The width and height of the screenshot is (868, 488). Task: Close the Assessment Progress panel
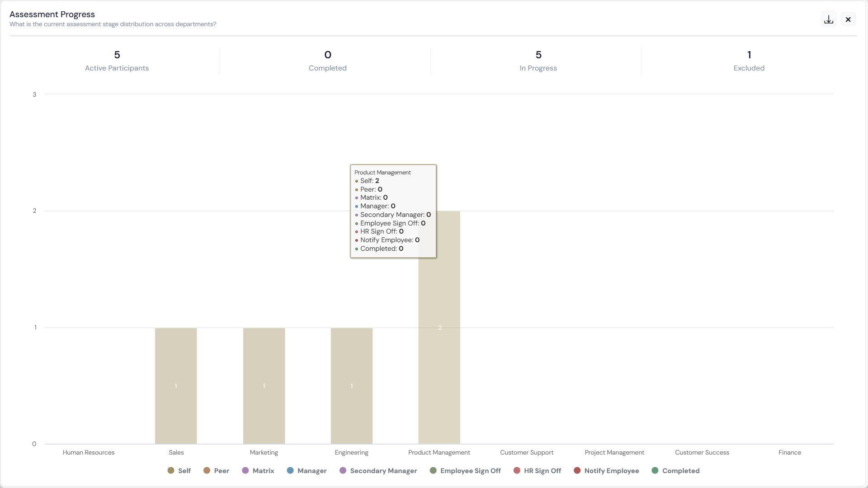pyautogui.click(x=848, y=19)
